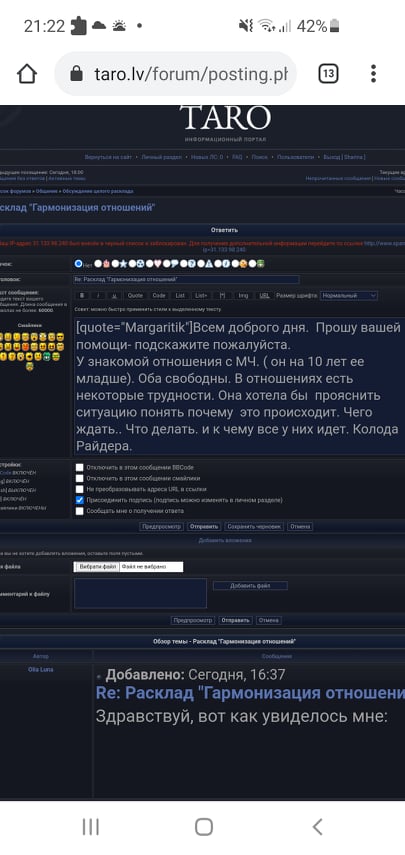Tap the browser home icon
The width and height of the screenshot is (405, 855).
click(27, 74)
